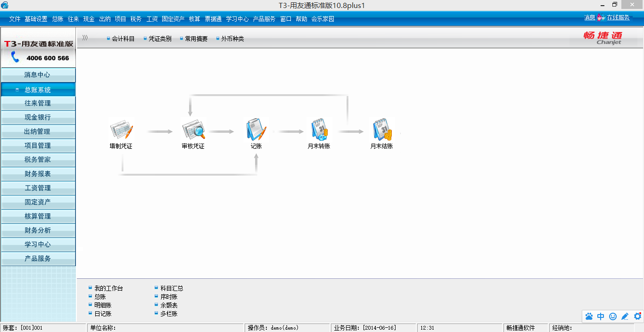Select 往来管理 in the sidebar
This screenshot has height=332, width=644.
(x=38, y=103)
